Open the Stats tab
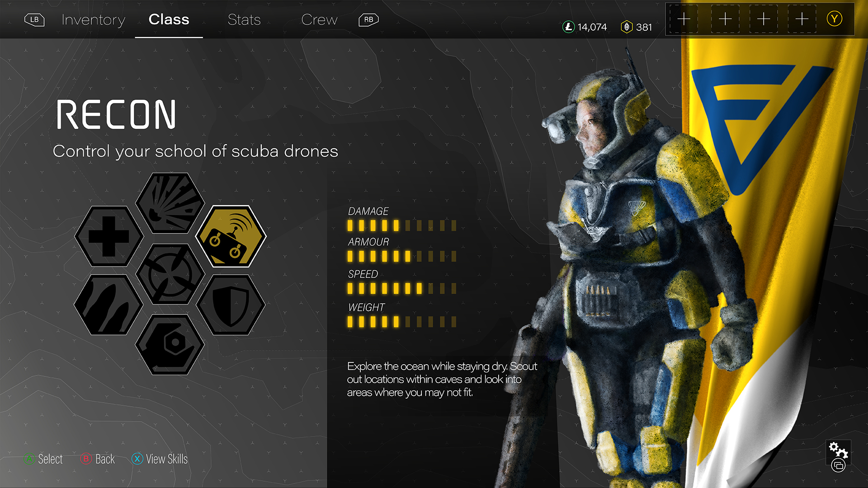Screen dimensions: 868x488 tap(244, 19)
